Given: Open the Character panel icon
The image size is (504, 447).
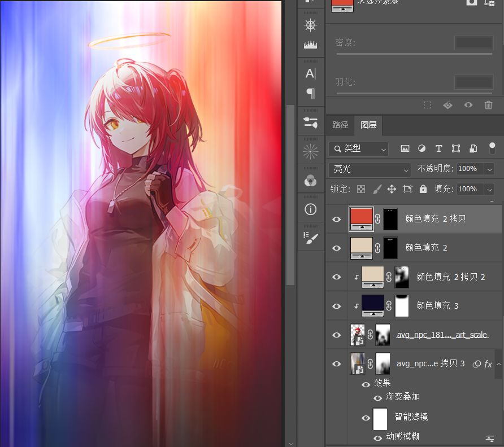Looking at the screenshot, I should [x=310, y=73].
